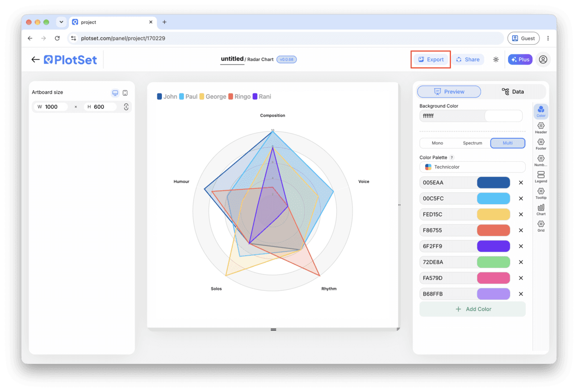Open the Guest profile button
The image size is (578, 392).
tap(523, 38)
